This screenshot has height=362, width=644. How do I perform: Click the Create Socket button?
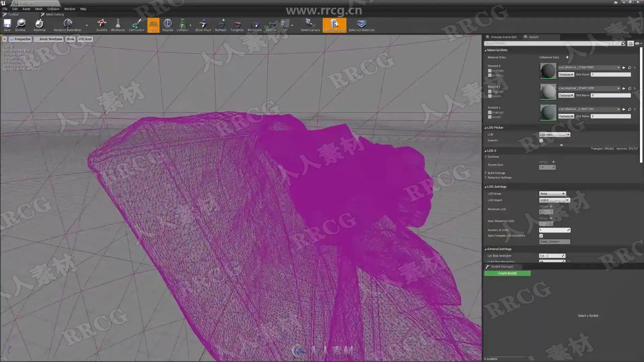[507, 274]
